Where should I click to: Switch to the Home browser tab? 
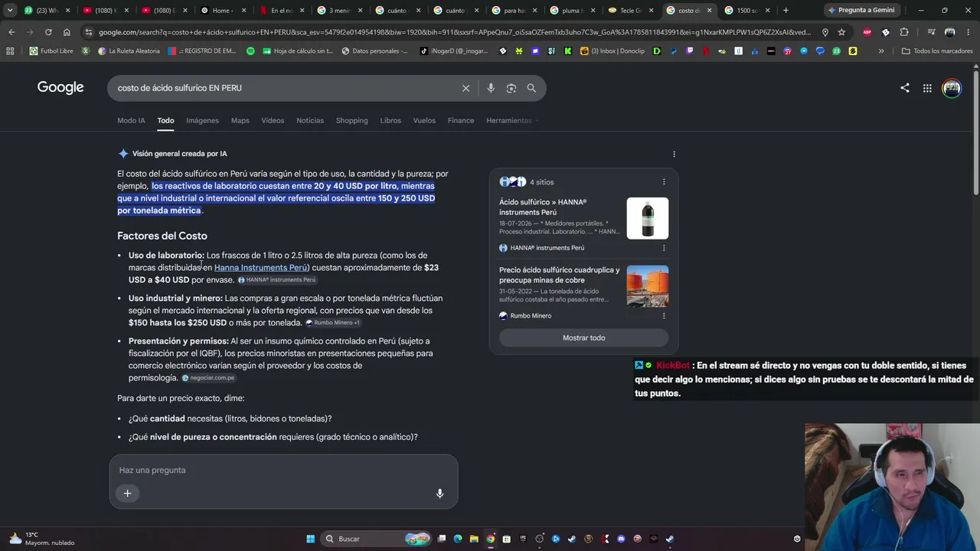tap(221, 10)
